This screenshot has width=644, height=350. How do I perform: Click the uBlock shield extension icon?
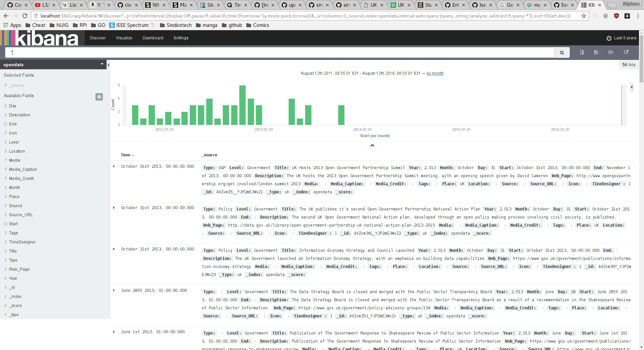click(616, 16)
